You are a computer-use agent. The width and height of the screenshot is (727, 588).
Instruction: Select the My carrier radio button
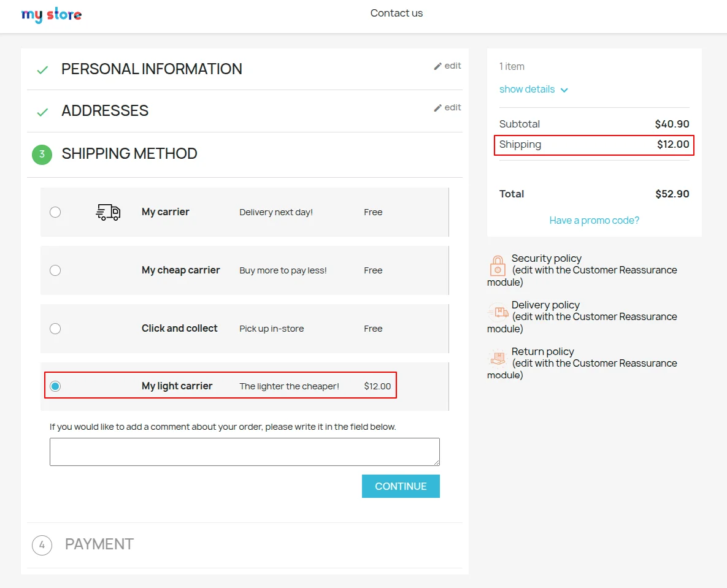point(55,212)
